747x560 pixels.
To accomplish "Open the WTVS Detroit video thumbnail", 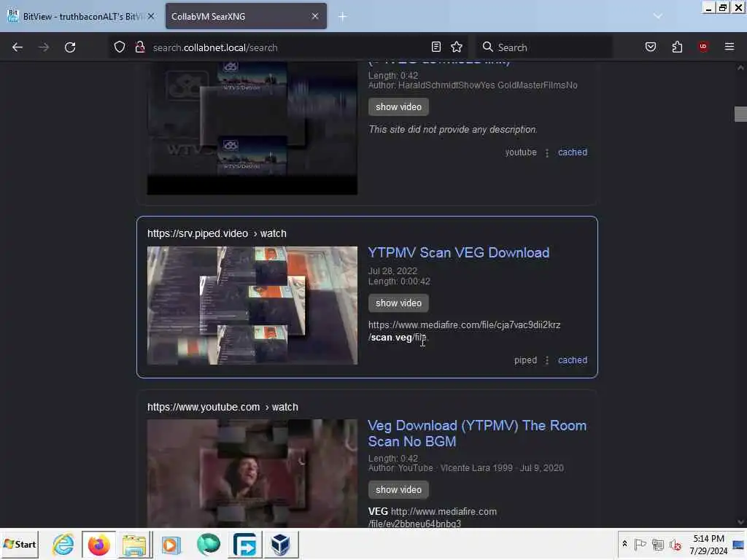I will pos(252,128).
